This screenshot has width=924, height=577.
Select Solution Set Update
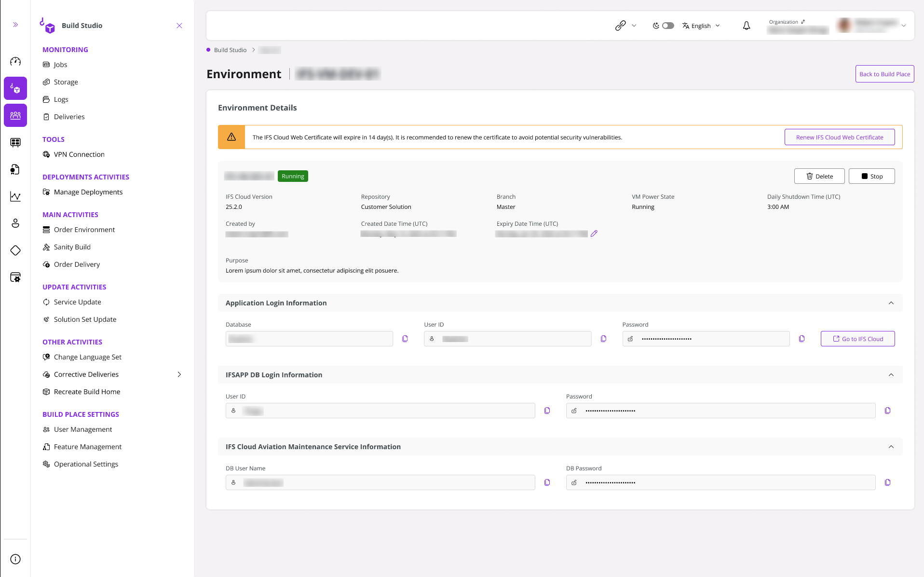coord(80,319)
